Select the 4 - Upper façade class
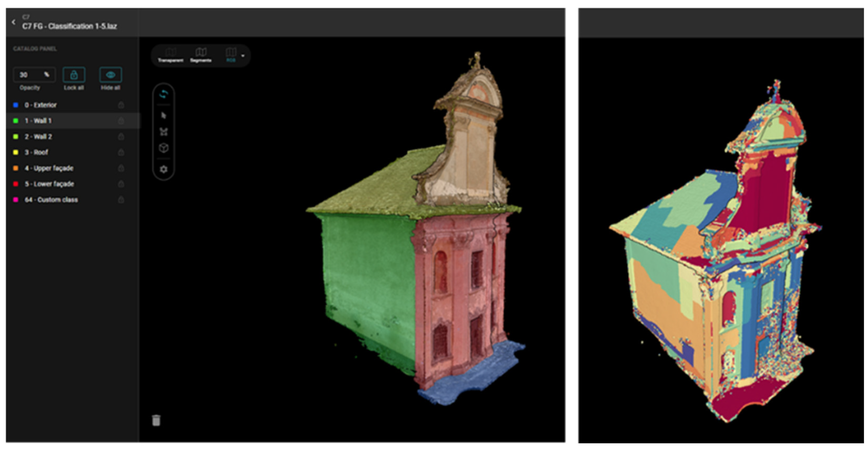Screen dimensions: 868x452 [49, 168]
